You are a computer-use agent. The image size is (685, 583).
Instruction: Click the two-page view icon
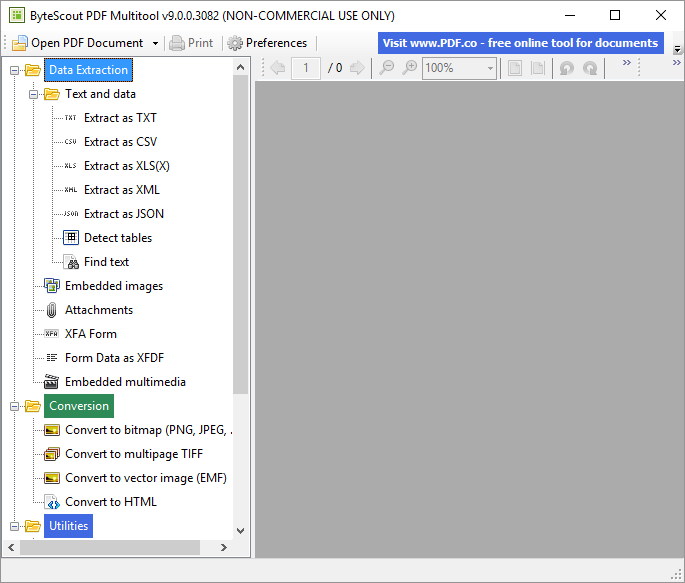(538, 68)
